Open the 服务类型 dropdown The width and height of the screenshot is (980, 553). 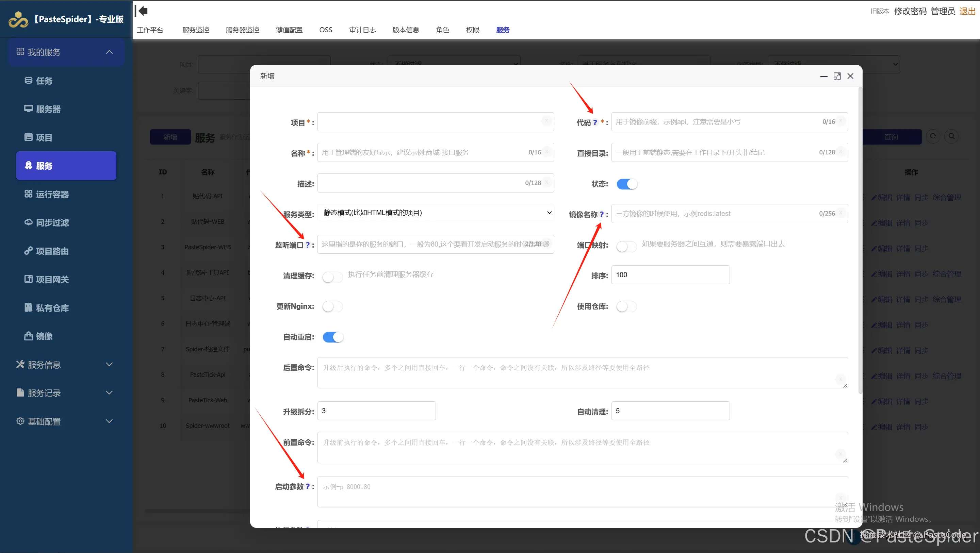tap(435, 213)
